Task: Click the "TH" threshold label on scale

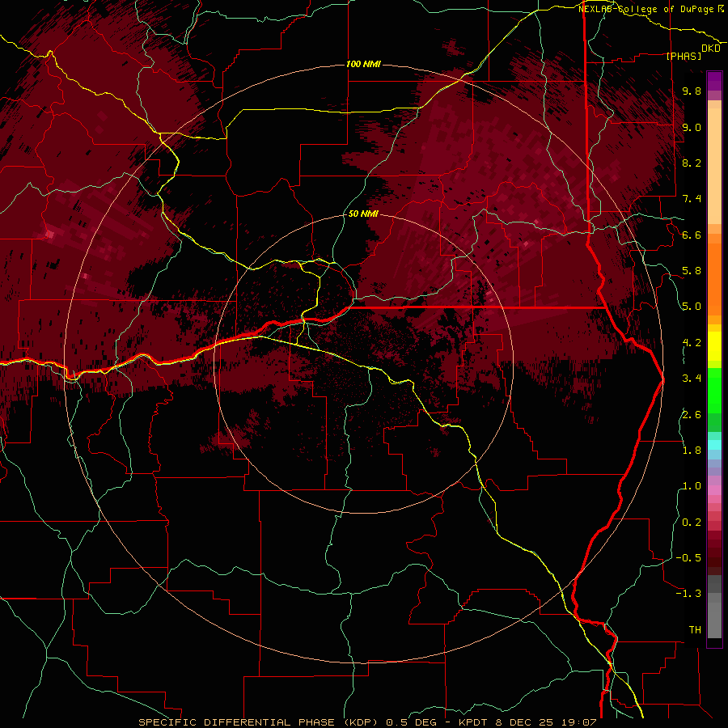Action: pos(695,630)
